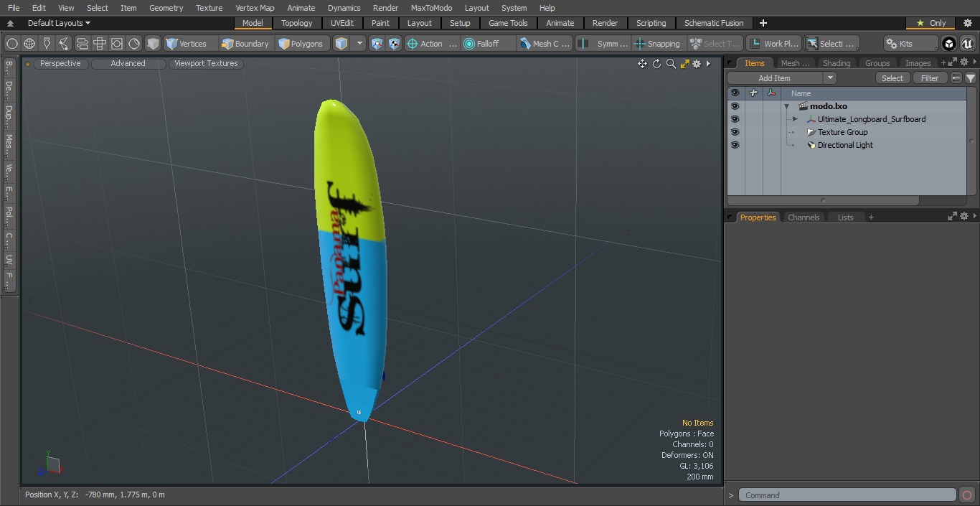Viewport: 980px width, 506px height.
Task: Switch to the Shading tab
Action: 836,63
